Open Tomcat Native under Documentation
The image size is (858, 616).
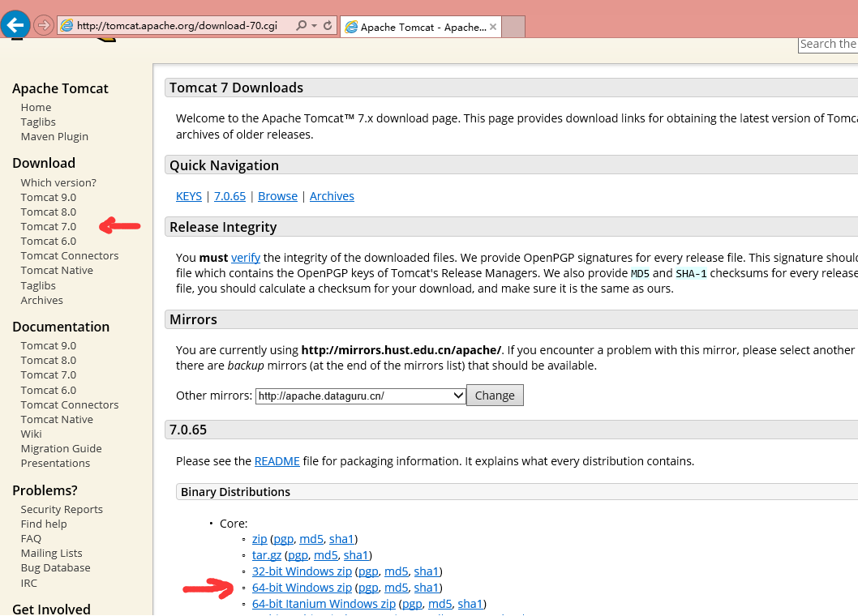(57, 420)
